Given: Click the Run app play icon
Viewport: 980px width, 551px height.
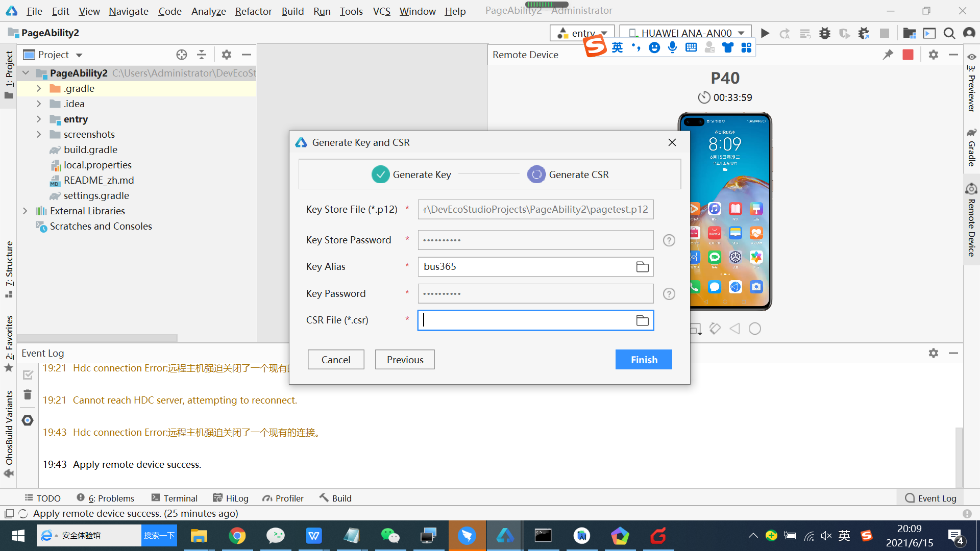Looking at the screenshot, I should pos(765,33).
